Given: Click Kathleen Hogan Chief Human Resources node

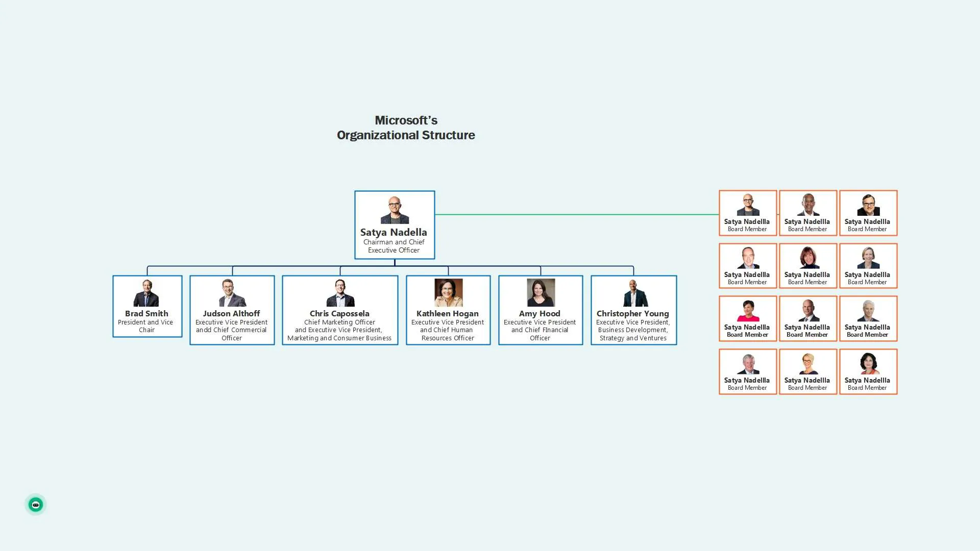Looking at the screenshot, I should (x=447, y=310).
